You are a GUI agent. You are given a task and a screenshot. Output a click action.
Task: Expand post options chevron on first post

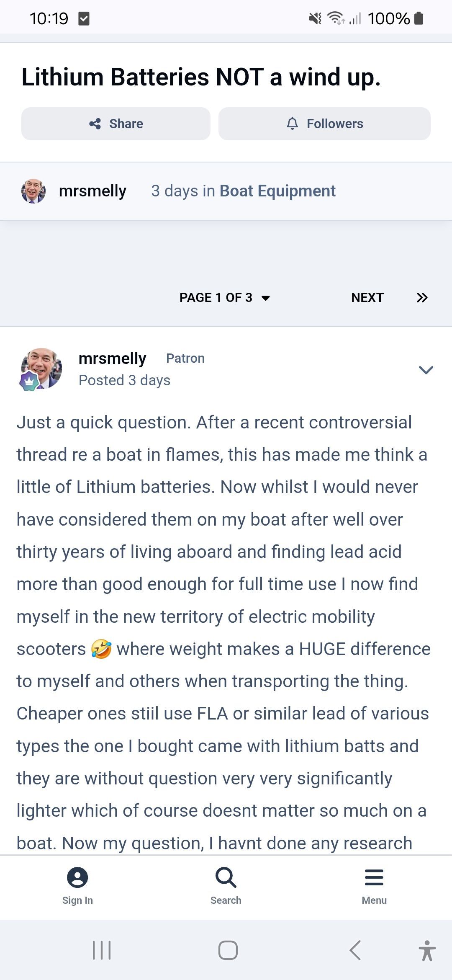tap(426, 369)
